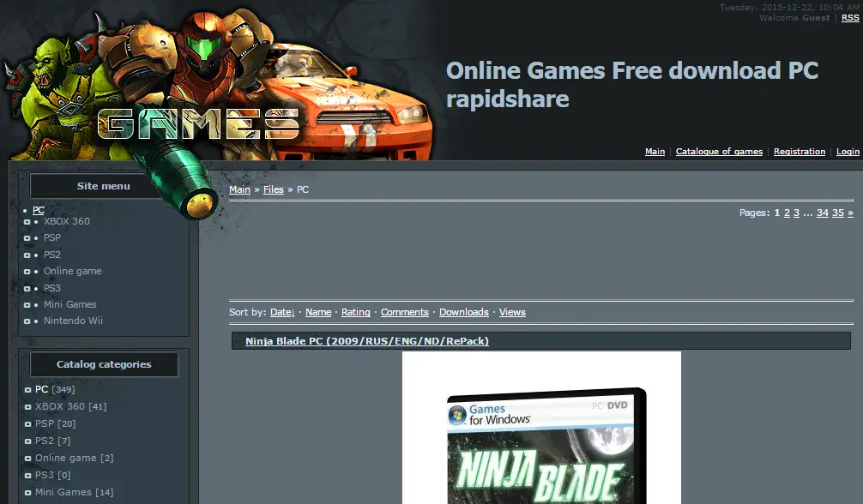Viewport: 863px width, 504px height.
Task: Sort the list by Date
Action: coord(282,312)
